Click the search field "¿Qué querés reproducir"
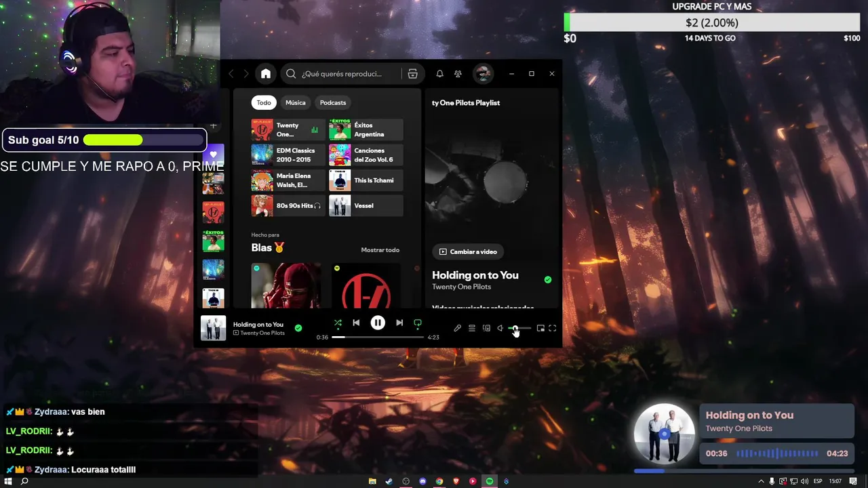The image size is (868, 488). point(351,74)
